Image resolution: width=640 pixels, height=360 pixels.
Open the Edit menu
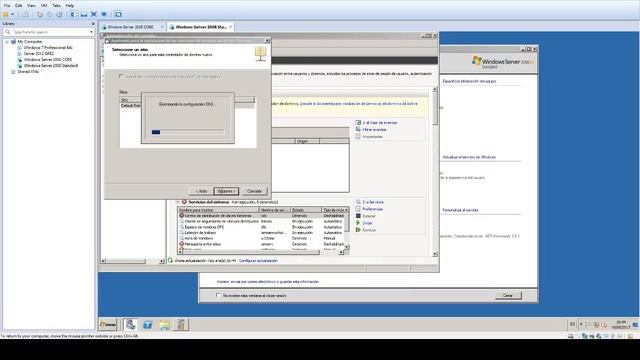pyautogui.click(x=19, y=6)
